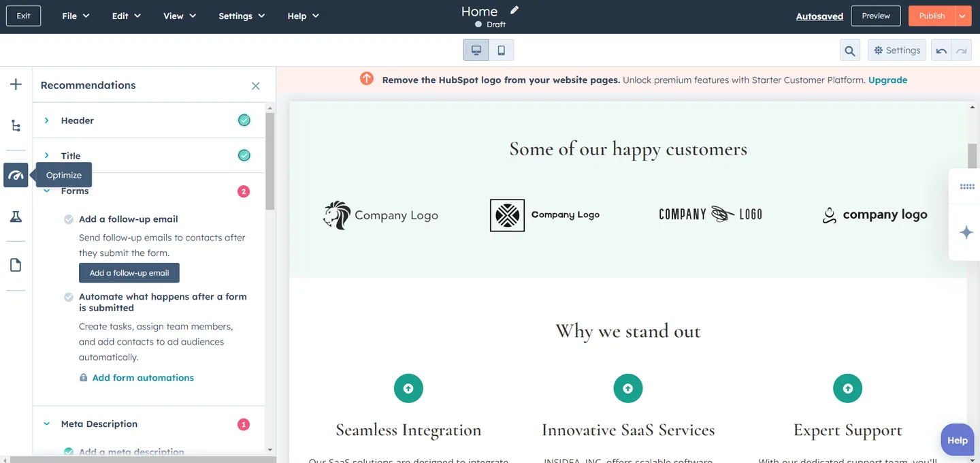Screen dimensions: 980x463
Task: Select 'Seamless Integration' heading text
Action: click(x=408, y=430)
